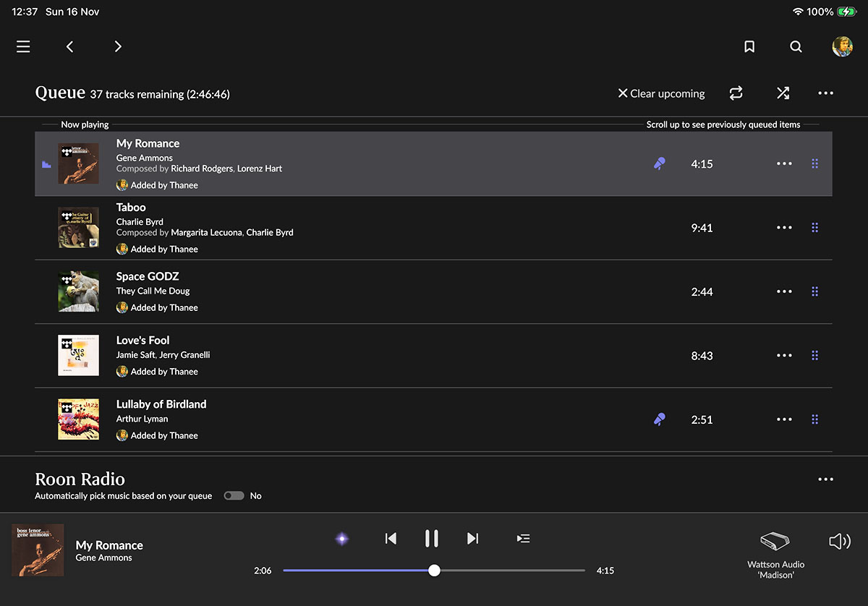The width and height of the screenshot is (868, 606).
Task: Click Space GODZ squirrel cover thumbnail
Action: pos(78,291)
